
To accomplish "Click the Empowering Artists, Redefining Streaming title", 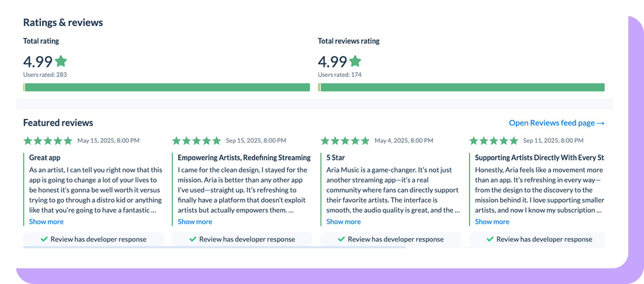I will pos(244,158).
